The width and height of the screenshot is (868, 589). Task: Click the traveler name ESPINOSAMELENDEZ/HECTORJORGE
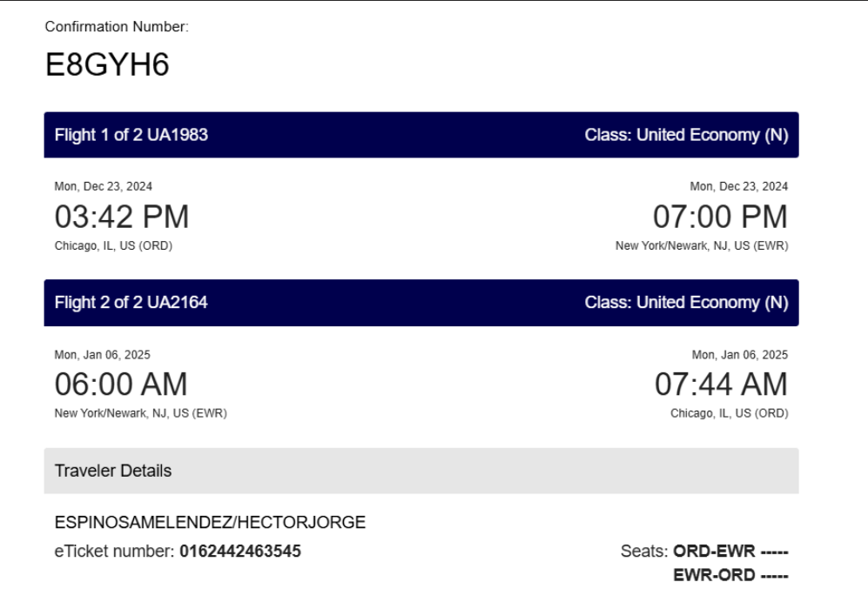coord(210,522)
